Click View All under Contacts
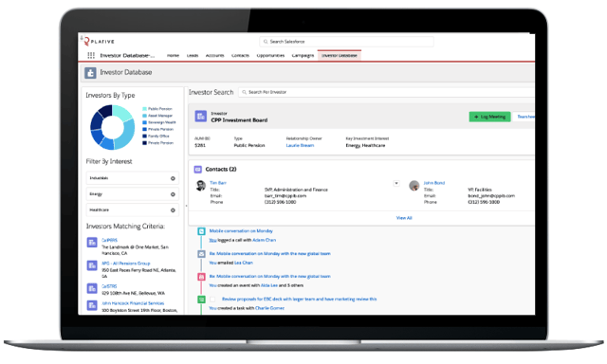Screen dimensions: 607x364 404,218
